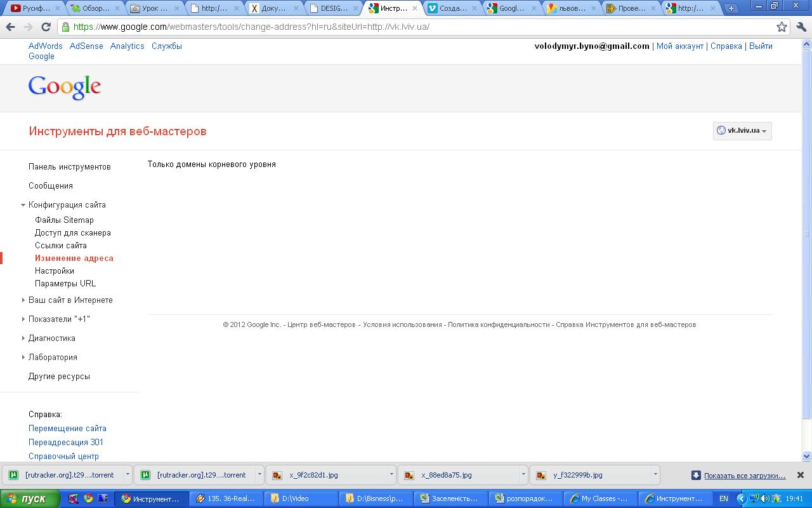Open the Analytics link
Image resolution: width=812 pixels, height=508 pixels.
coord(127,46)
